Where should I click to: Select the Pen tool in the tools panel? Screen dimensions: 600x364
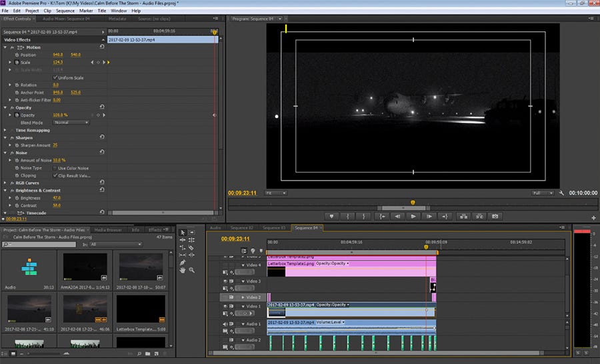[183, 263]
